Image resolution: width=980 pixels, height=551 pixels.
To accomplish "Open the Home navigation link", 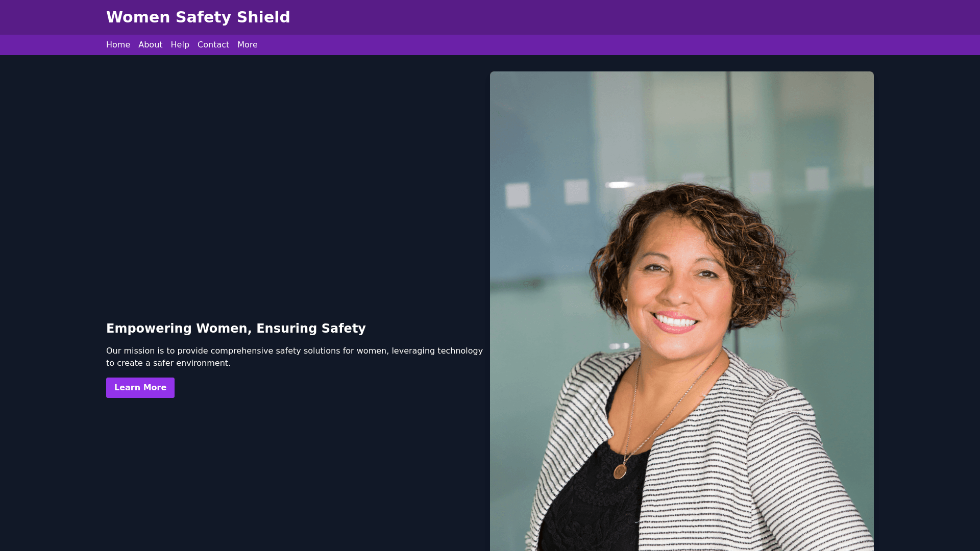I will click(x=118, y=45).
